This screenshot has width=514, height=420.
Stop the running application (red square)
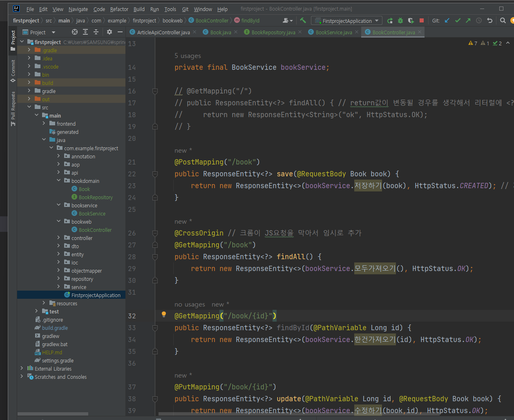(x=421, y=20)
